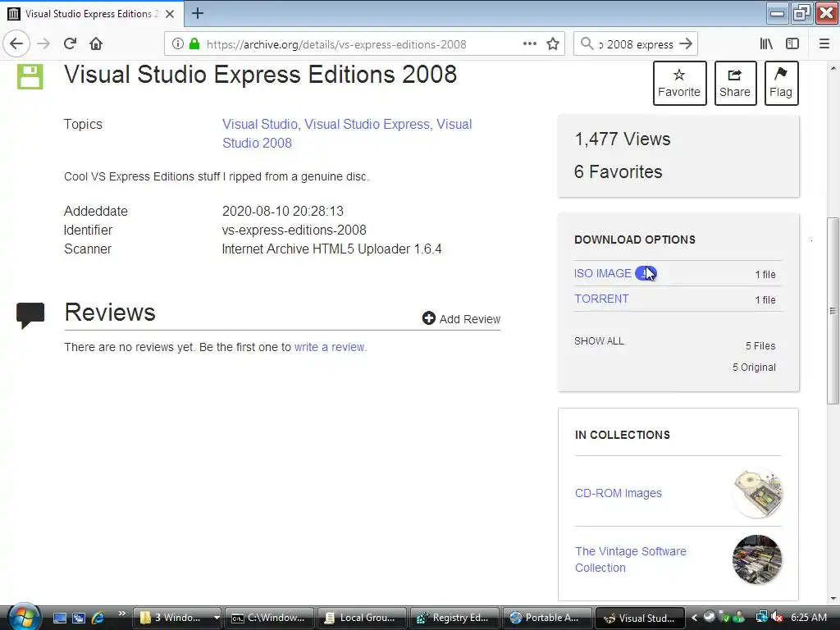Viewport: 840px width, 630px height.
Task: Click the 1,477 Views text
Action: [623, 139]
